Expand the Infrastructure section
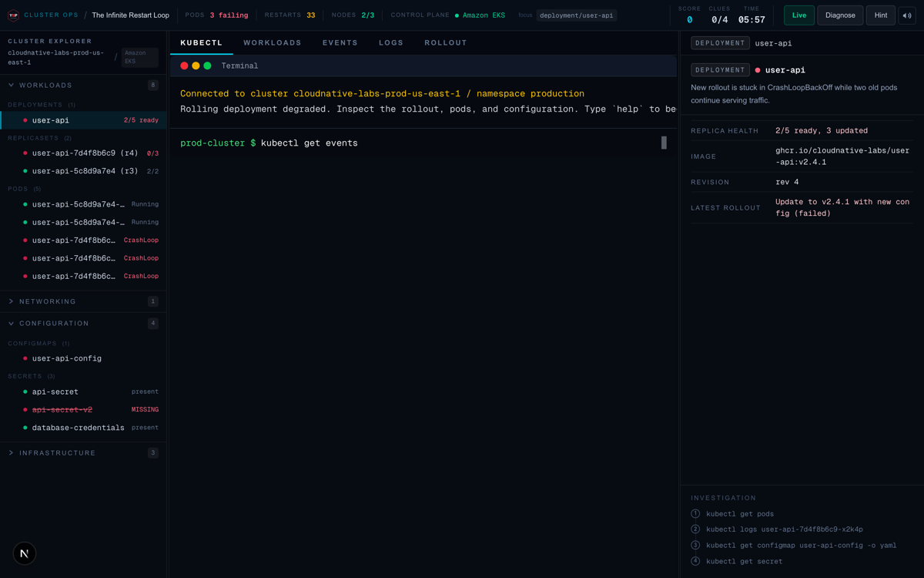The width and height of the screenshot is (924, 578). [83, 453]
